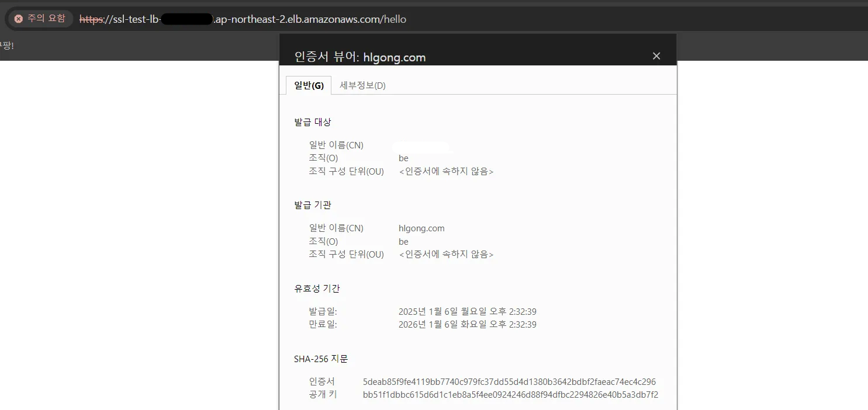
Task: Click the '발급 기관' section heading
Action: point(313,205)
